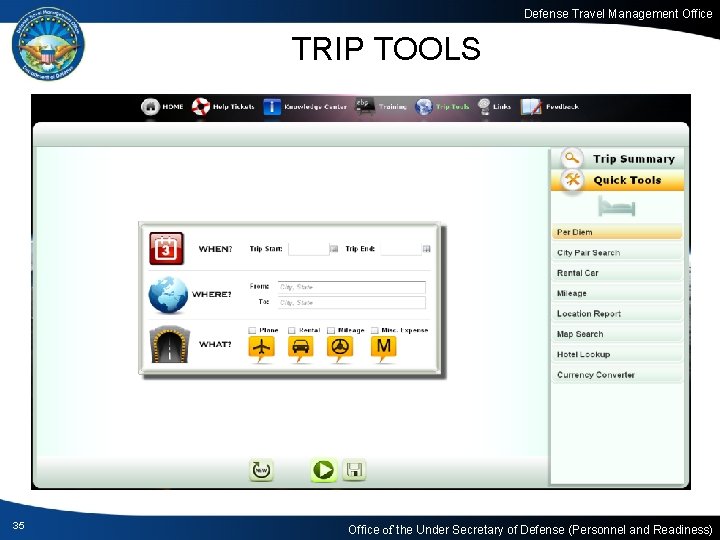The width and height of the screenshot is (720, 540).
Task: Open the Training chalkboard icon
Action: coord(365,106)
